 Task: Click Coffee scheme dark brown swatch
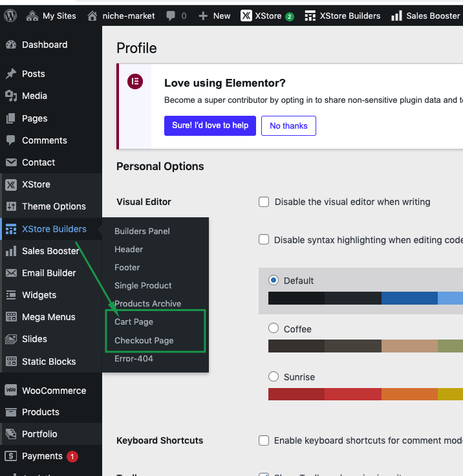point(296,346)
